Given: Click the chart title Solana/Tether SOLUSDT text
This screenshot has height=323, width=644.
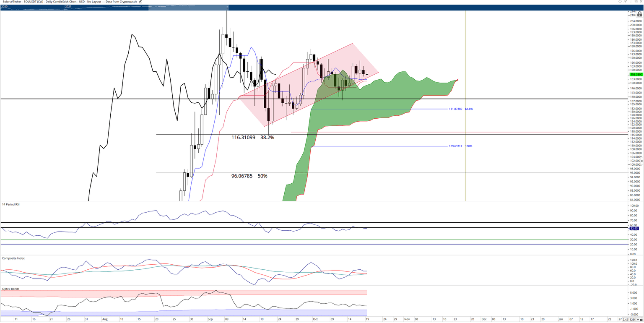Looking at the screenshot, I should (69, 2).
